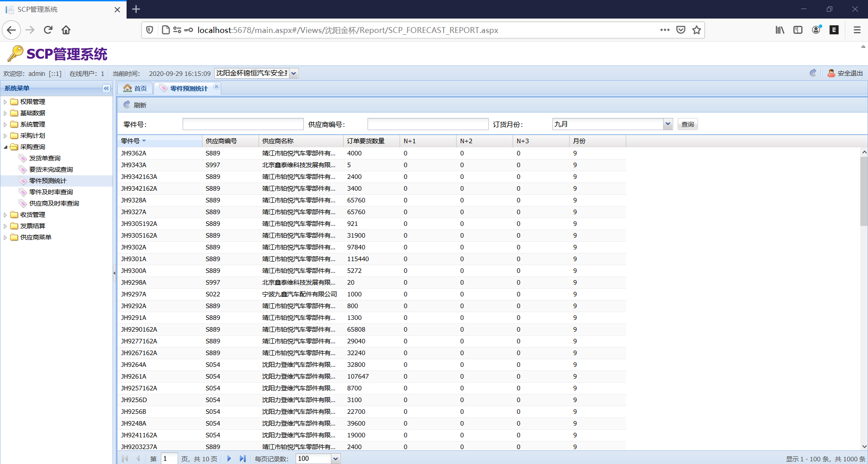The height and width of the screenshot is (464, 868).
Task: Open 供应商及时率查询 menu item
Action: (x=54, y=203)
